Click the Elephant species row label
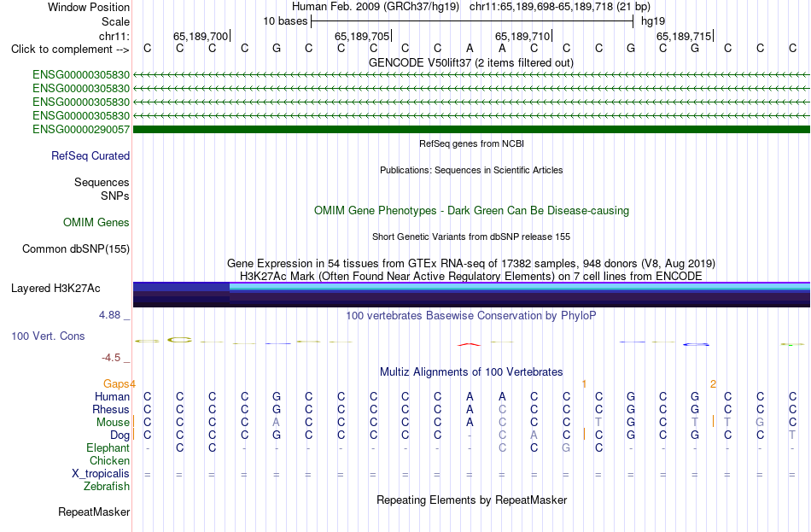 tap(108, 448)
